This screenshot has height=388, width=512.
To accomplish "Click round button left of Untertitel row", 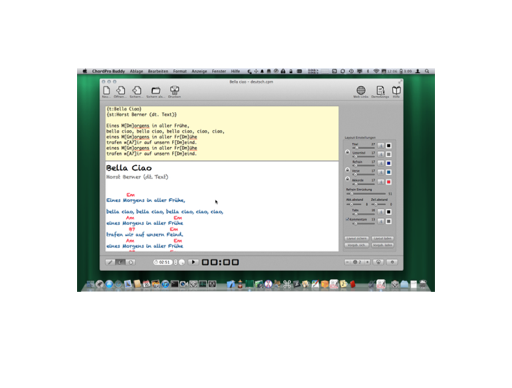I will (347, 152).
